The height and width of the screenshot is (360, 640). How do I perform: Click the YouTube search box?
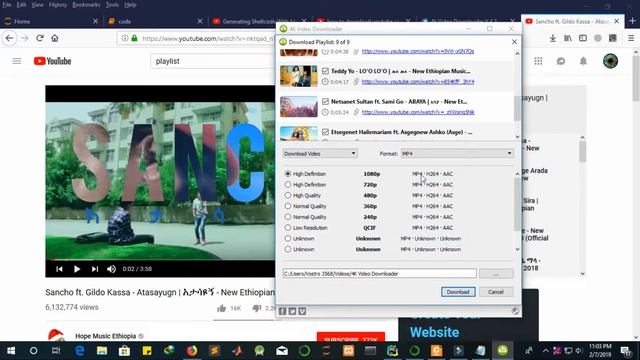[212, 61]
